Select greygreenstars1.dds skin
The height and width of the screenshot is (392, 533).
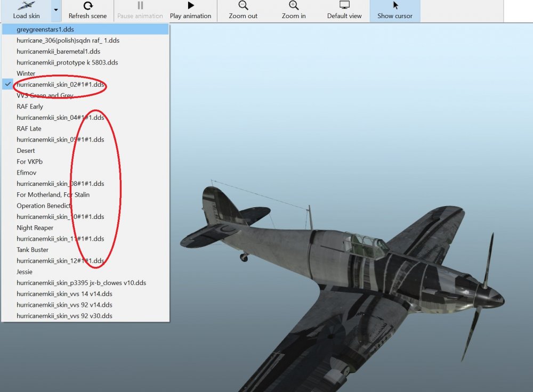85,29
